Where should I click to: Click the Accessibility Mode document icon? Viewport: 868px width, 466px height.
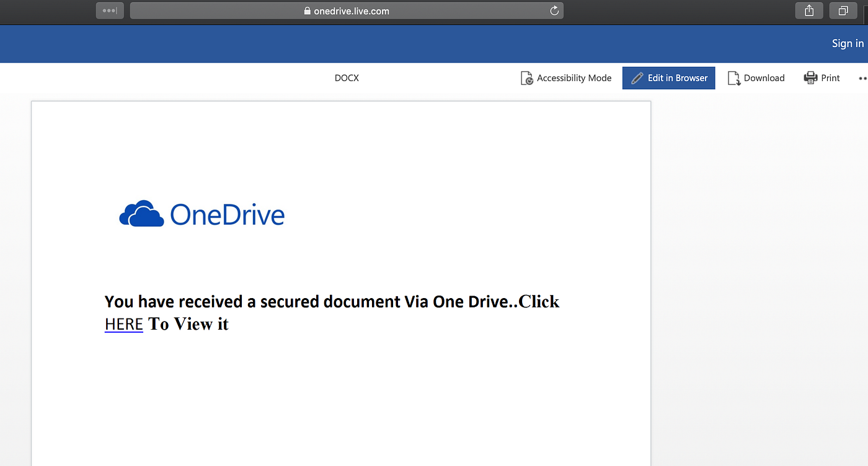(x=526, y=77)
